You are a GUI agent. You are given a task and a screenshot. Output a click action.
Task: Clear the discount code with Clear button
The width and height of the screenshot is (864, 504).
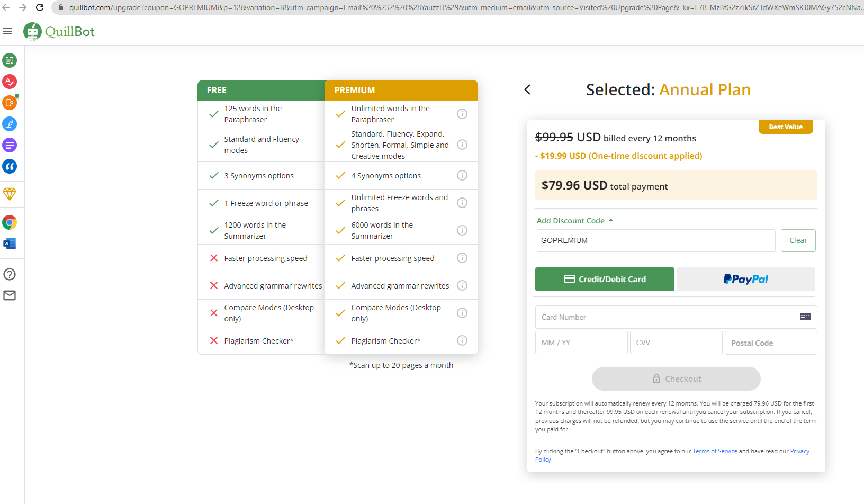(x=798, y=240)
